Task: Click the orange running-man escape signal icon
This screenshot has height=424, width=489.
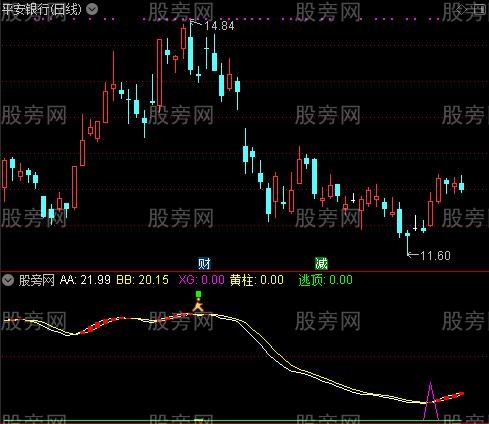Action: click(x=198, y=305)
